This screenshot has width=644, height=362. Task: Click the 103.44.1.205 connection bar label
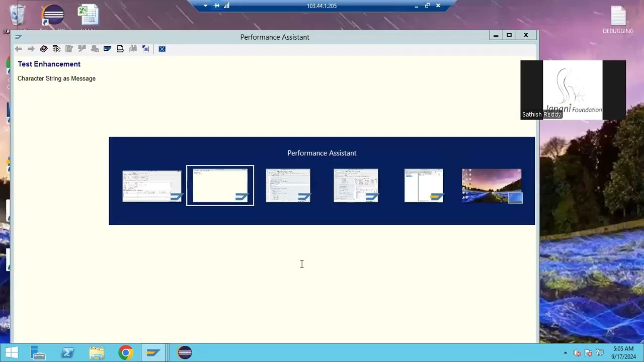322,6
